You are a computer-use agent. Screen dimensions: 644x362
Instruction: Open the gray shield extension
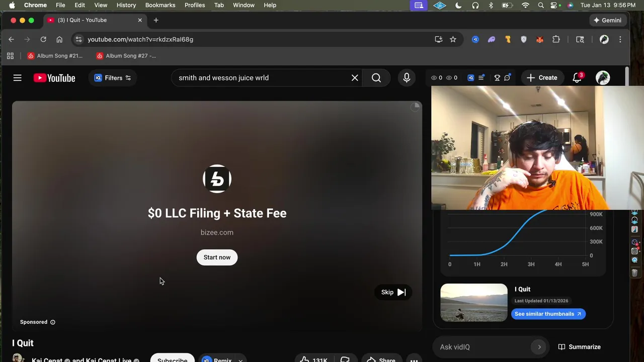524,39
